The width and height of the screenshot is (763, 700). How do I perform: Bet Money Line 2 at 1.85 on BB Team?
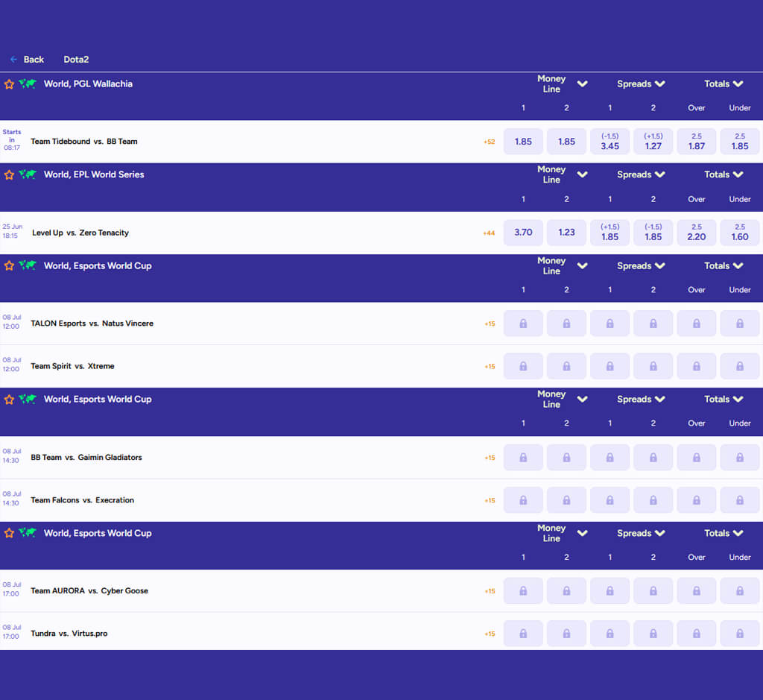click(566, 142)
